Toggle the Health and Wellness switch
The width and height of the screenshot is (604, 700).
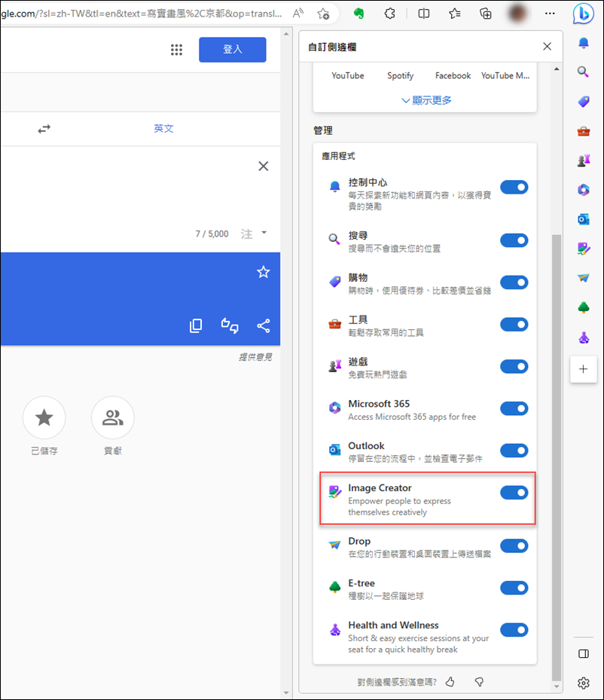[514, 630]
